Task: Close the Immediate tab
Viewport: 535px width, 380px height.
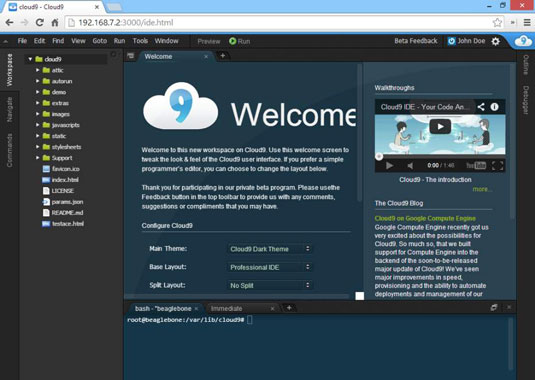Action: [x=272, y=309]
